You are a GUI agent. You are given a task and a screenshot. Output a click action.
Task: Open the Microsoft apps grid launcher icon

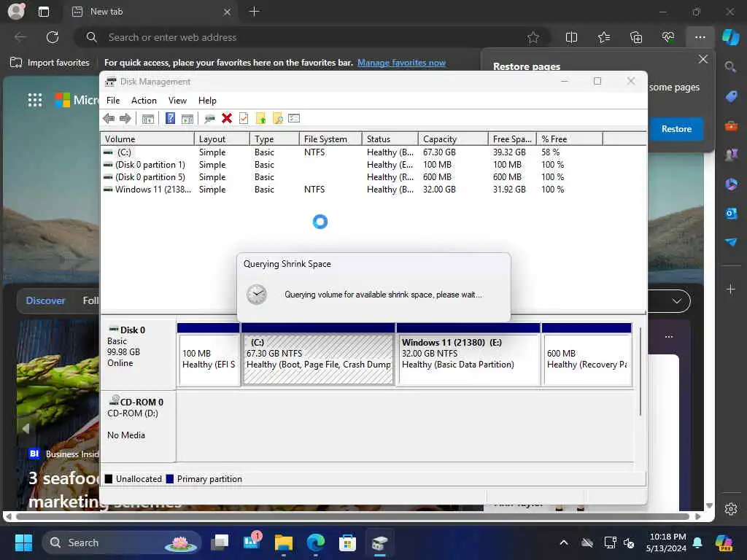pos(35,99)
